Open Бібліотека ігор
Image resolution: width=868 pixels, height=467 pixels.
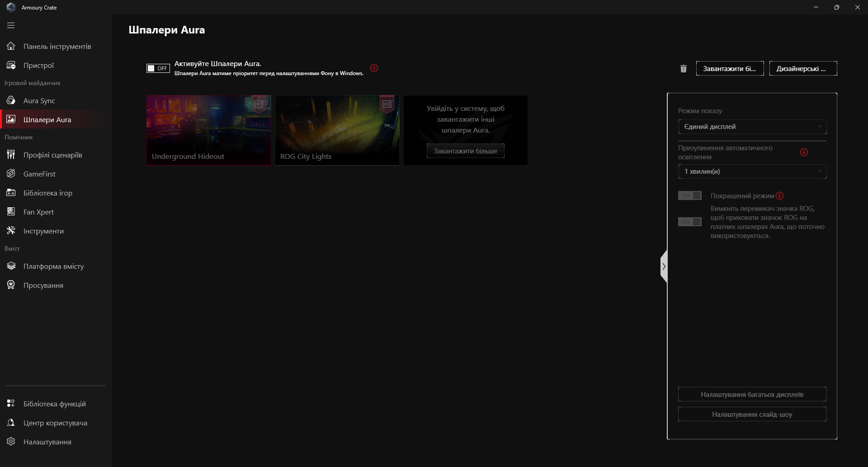[56, 193]
